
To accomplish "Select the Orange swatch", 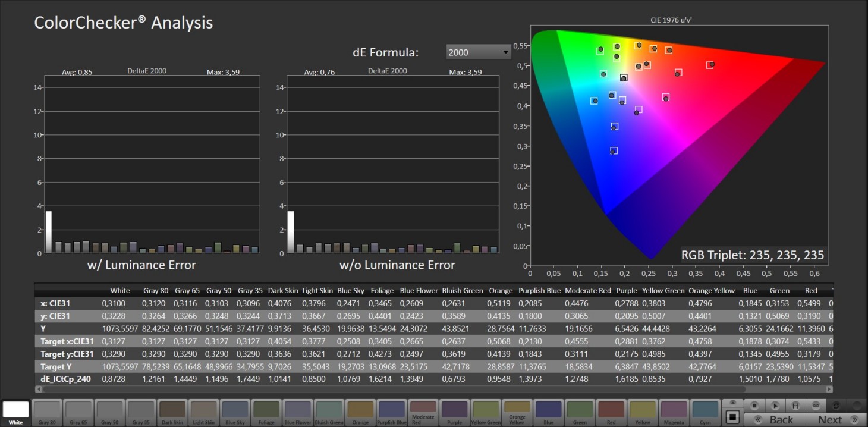I will click(360, 413).
